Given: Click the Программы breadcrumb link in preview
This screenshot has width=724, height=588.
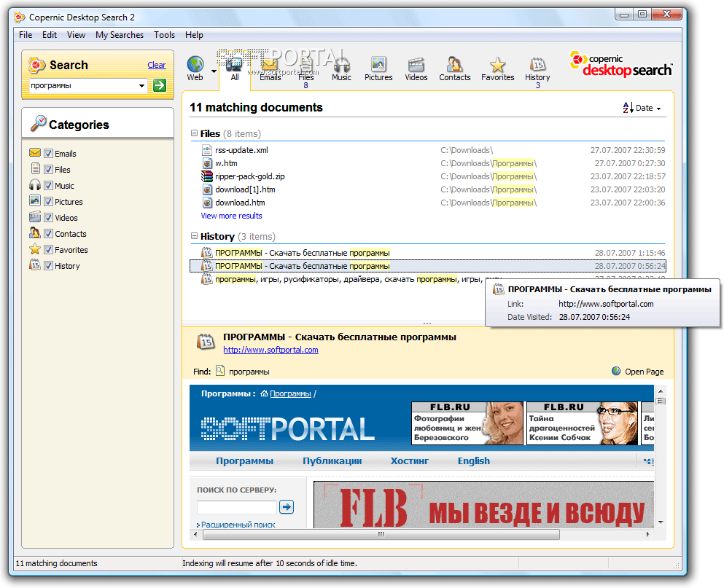Looking at the screenshot, I should pos(290,393).
